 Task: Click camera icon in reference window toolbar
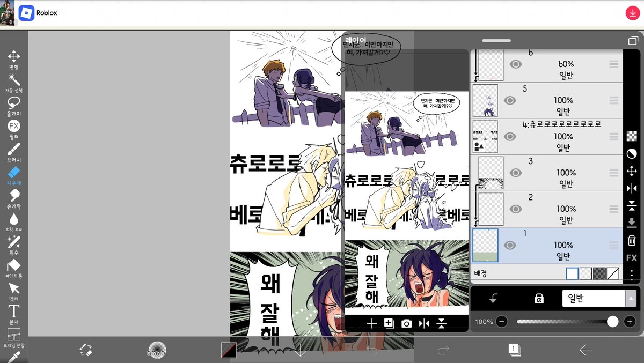coord(407,323)
